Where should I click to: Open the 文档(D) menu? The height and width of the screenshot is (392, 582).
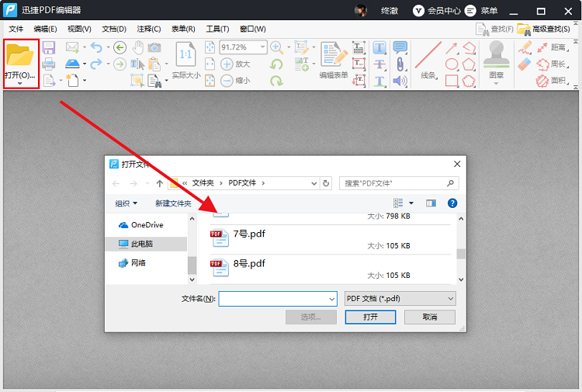coord(114,29)
